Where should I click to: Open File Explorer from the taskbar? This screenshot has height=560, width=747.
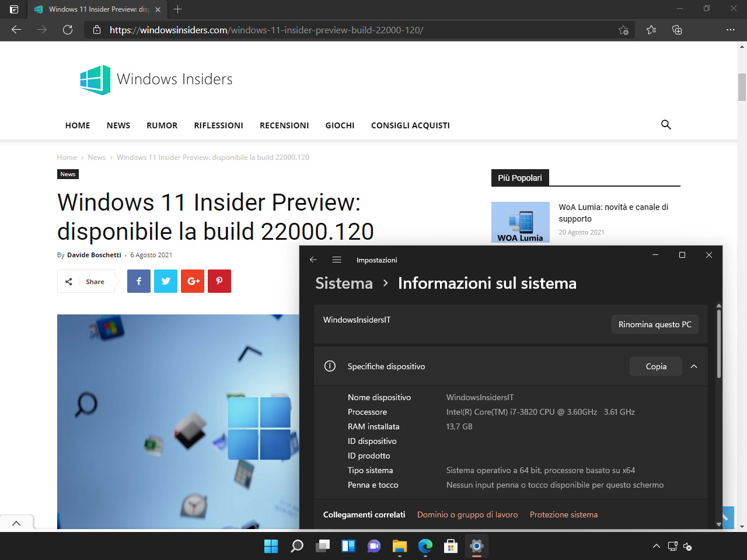click(x=400, y=546)
